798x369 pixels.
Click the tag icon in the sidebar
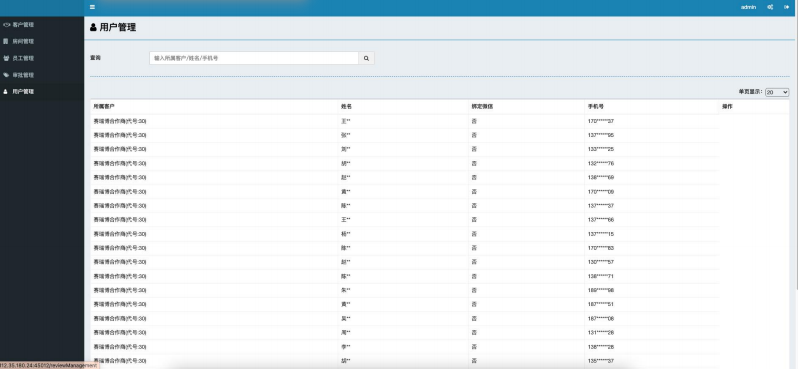(6, 75)
